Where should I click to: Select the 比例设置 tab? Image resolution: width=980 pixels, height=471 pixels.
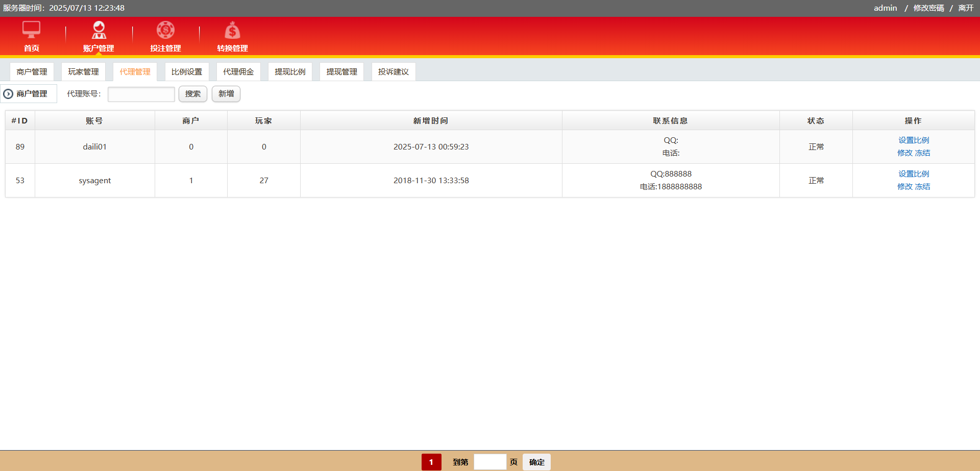187,72
